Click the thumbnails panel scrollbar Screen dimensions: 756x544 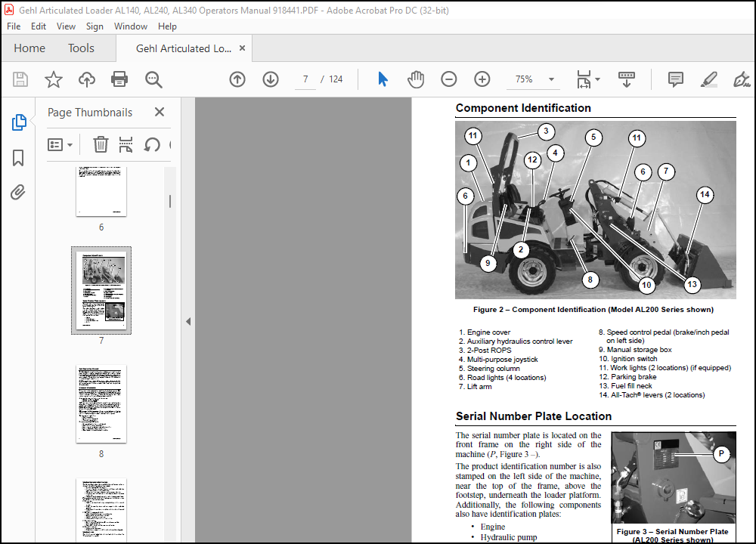[x=169, y=202]
